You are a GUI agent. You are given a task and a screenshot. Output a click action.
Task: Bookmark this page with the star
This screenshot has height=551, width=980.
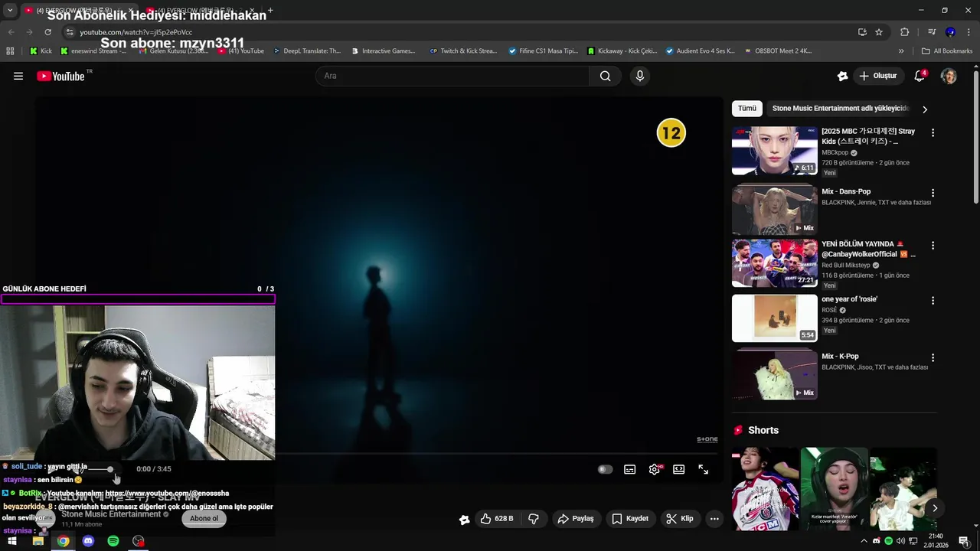(879, 32)
